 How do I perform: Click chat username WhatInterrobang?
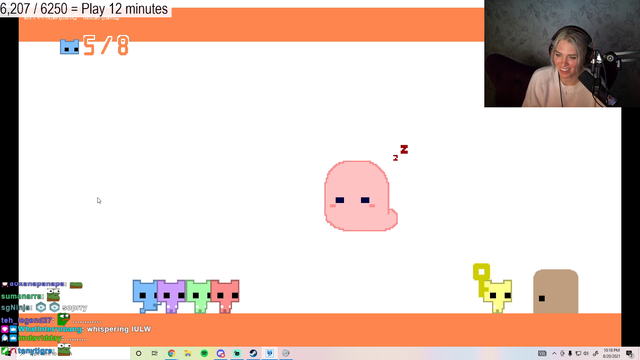[x=51, y=329]
